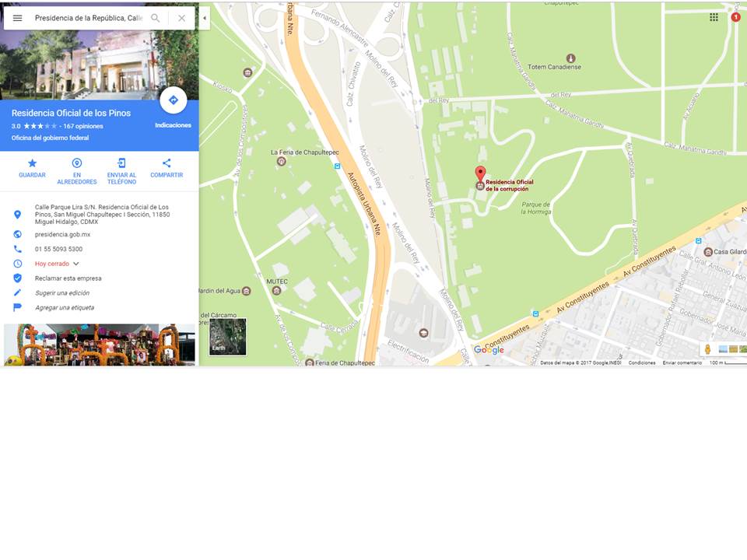Open presidencia.gob.mx website link
The image size is (747, 560).
click(62, 234)
